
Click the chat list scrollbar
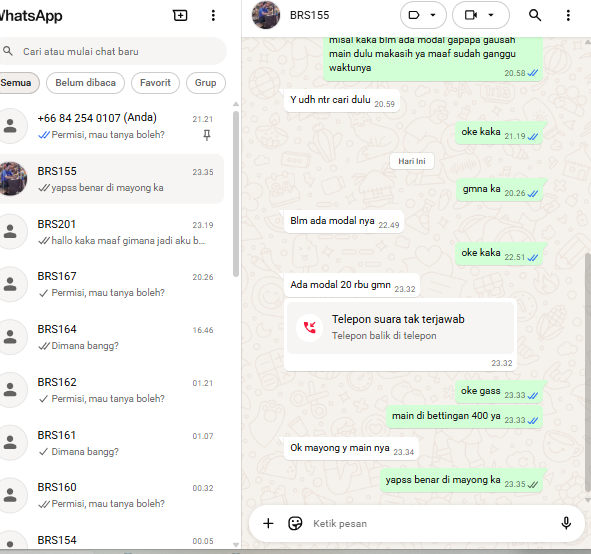236,194
